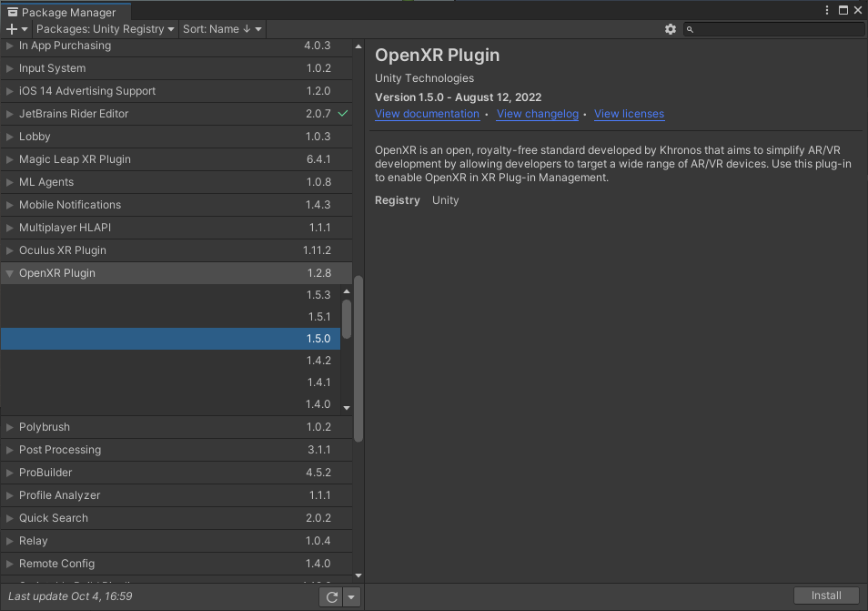868x611 pixels.
Task: Expand Magic Leap XR Plugin versions
Action: click(9, 159)
